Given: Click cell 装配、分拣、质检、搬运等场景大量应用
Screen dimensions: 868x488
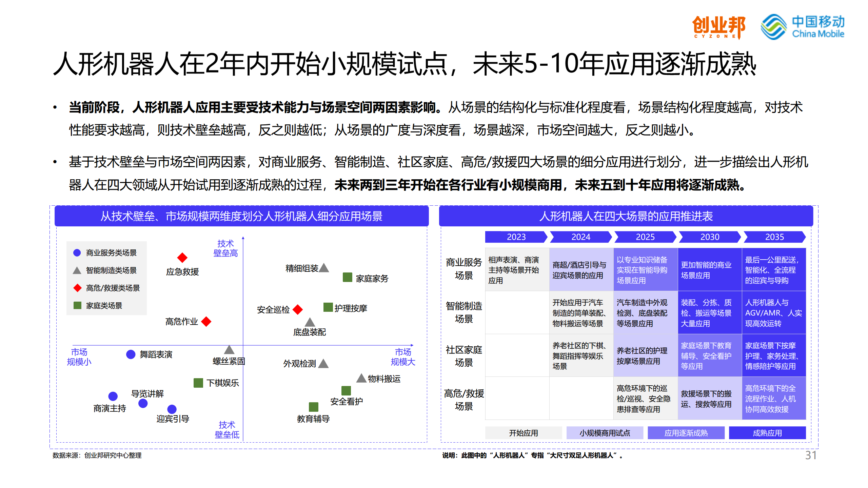Looking at the screenshot, I should pyautogui.click(x=710, y=313).
